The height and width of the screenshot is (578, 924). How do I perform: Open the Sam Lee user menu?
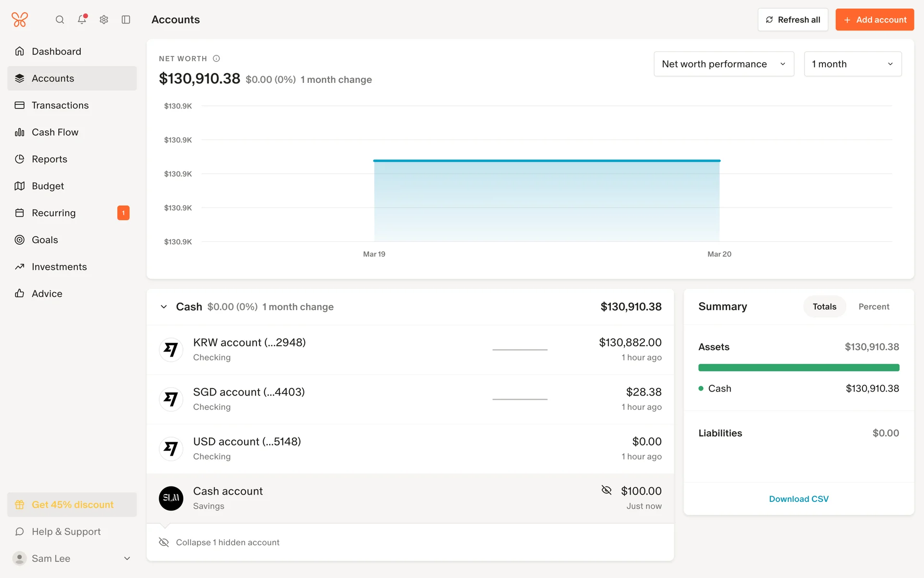72,558
